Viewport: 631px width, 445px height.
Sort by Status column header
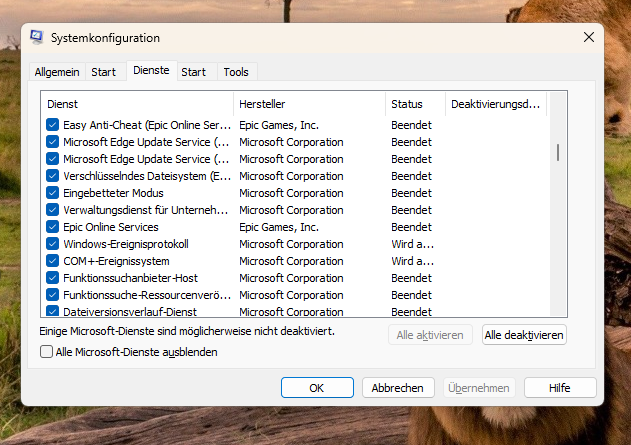coord(415,104)
